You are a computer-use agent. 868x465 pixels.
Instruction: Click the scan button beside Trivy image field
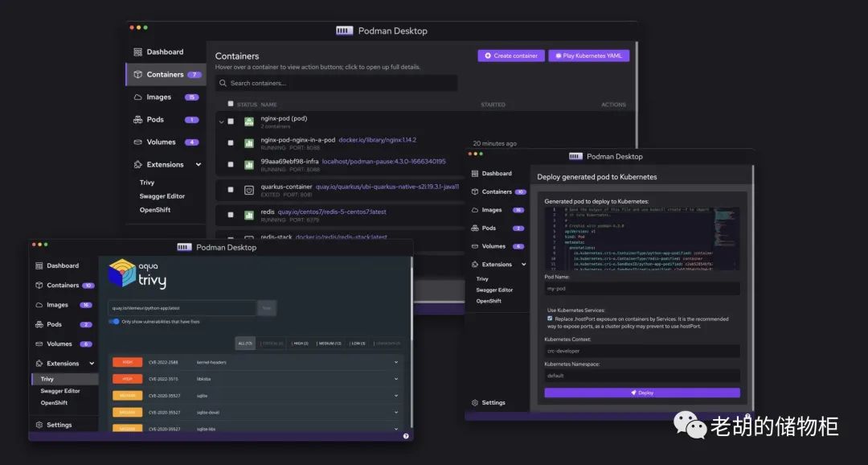(x=267, y=308)
